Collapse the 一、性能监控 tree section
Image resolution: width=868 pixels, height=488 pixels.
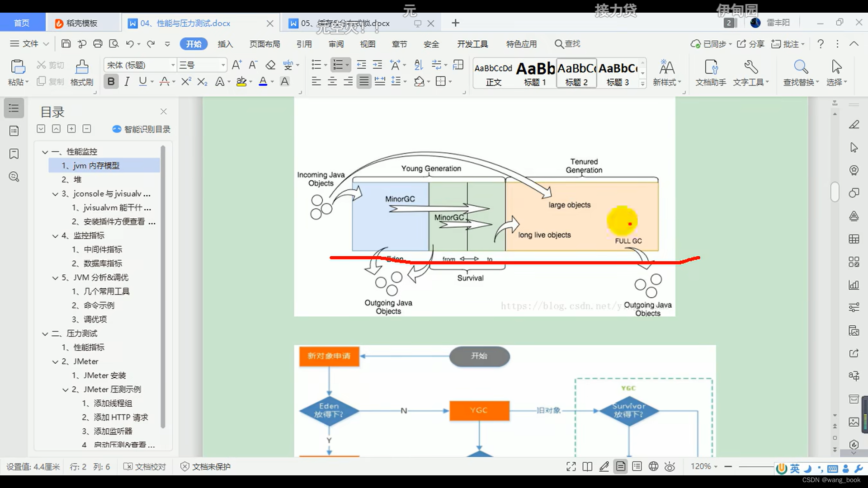45,152
